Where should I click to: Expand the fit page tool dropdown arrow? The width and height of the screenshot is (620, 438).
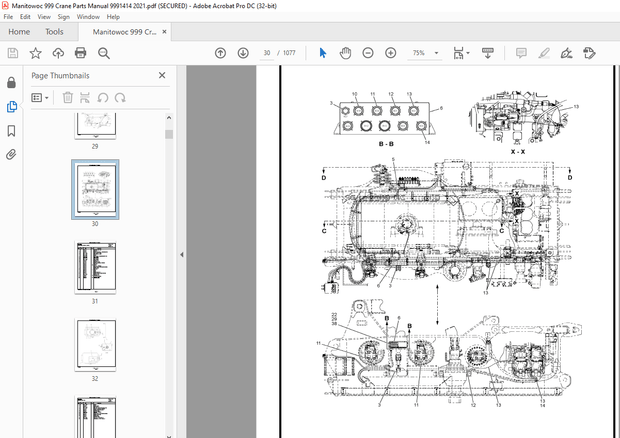pyautogui.click(x=468, y=53)
